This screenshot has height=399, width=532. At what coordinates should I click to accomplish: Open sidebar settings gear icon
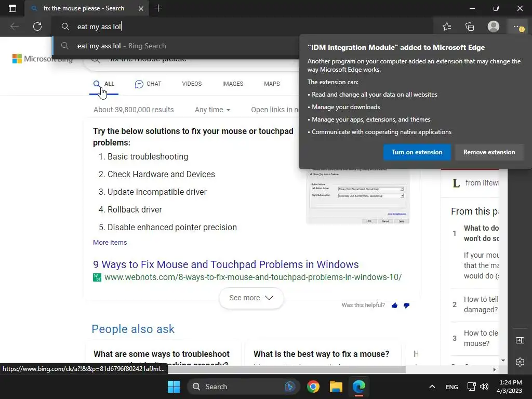click(x=520, y=362)
